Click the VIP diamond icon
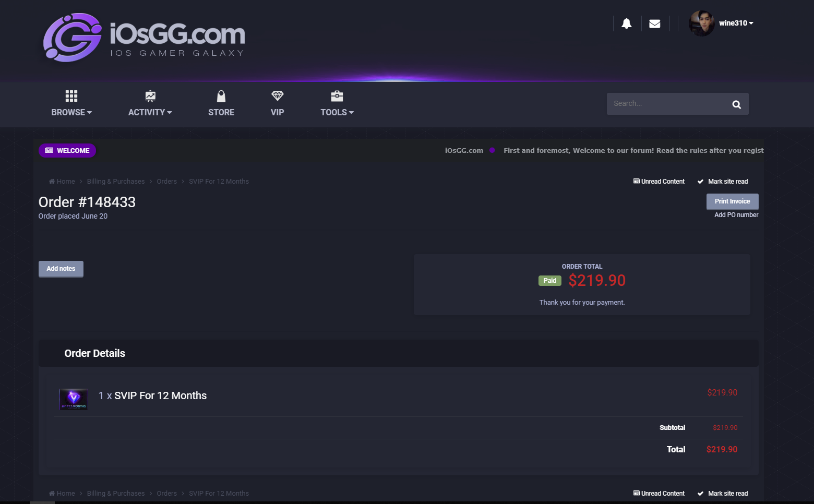This screenshot has height=504, width=814. [278, 95]
